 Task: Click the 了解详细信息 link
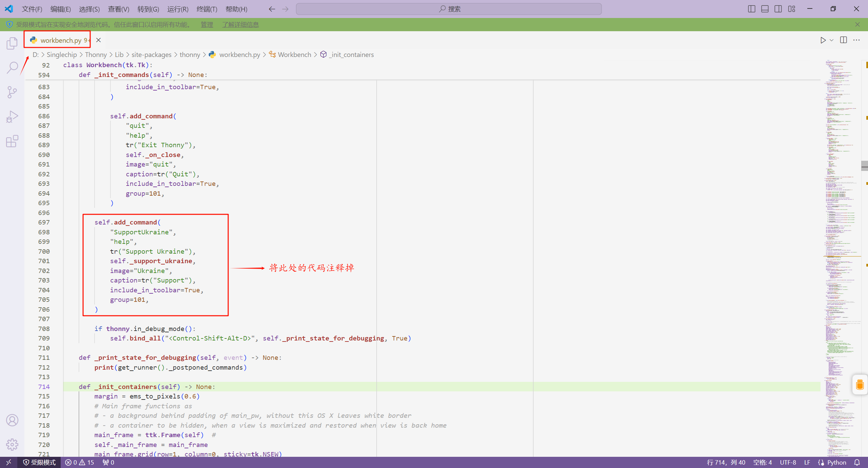click(x=240, y=24)
